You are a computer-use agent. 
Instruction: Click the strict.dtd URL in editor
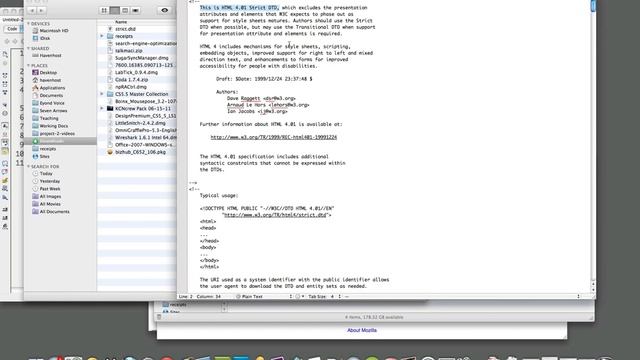tap(276, 215)
